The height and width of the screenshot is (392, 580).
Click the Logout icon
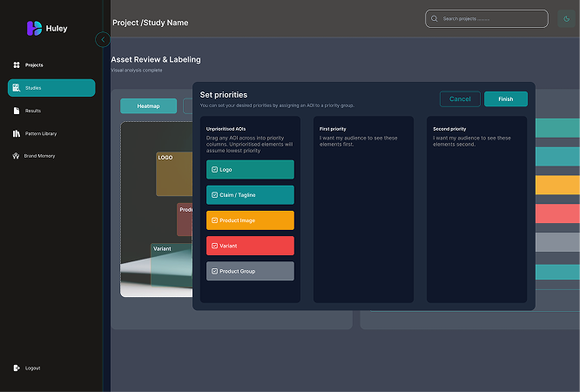[x=17, y=368]
